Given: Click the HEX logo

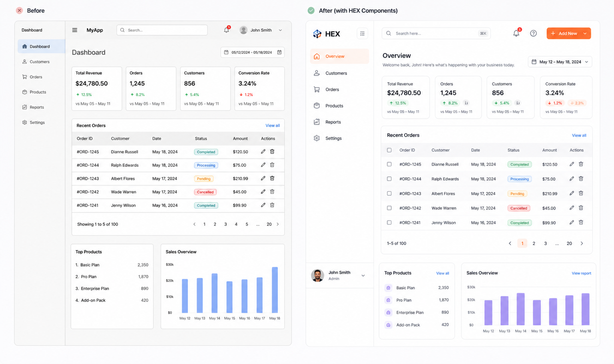Looking at the screenshot, I should click(x=327, y=34).
